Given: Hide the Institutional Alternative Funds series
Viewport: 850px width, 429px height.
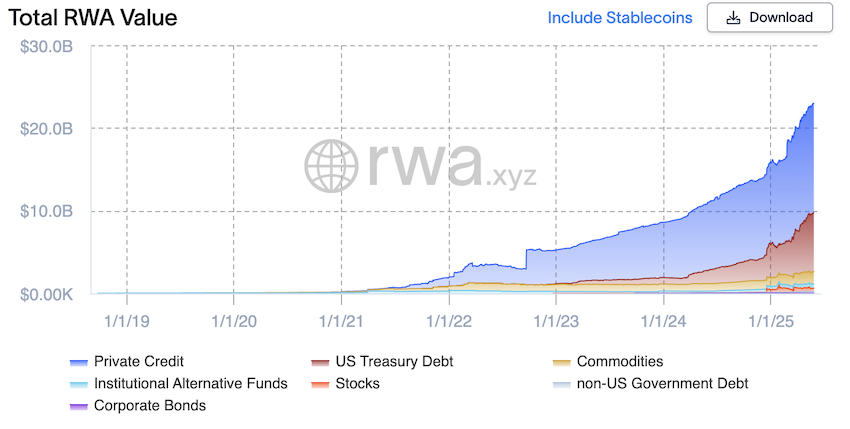Looking at the screenshot, I should (x=179, y=383).
